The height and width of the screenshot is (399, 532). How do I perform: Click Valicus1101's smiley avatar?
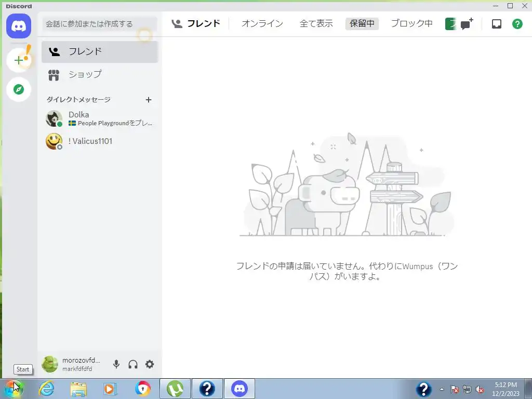click(x=54, y=141)
